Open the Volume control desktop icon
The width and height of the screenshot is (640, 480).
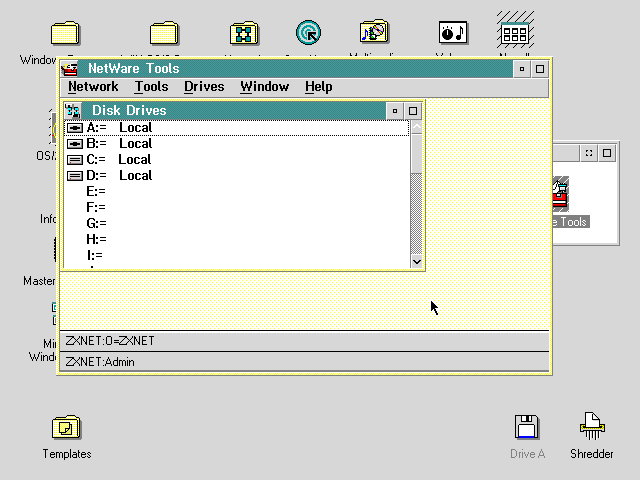tap(453, 32)
